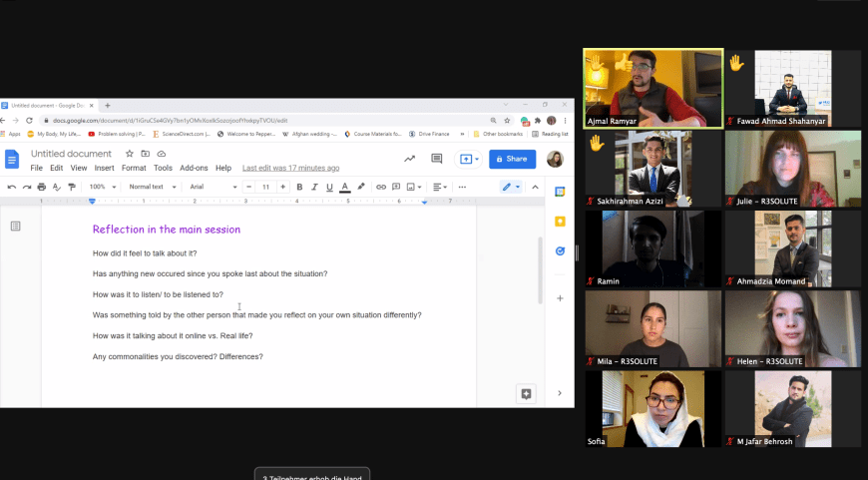Expand the Normal text style dropdown

[152, 187]
